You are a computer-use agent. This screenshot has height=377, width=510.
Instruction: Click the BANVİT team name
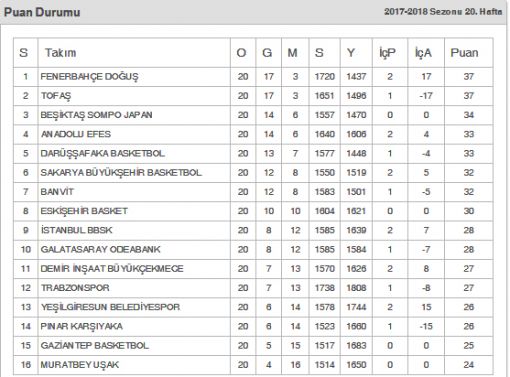(x=57, y=192)
